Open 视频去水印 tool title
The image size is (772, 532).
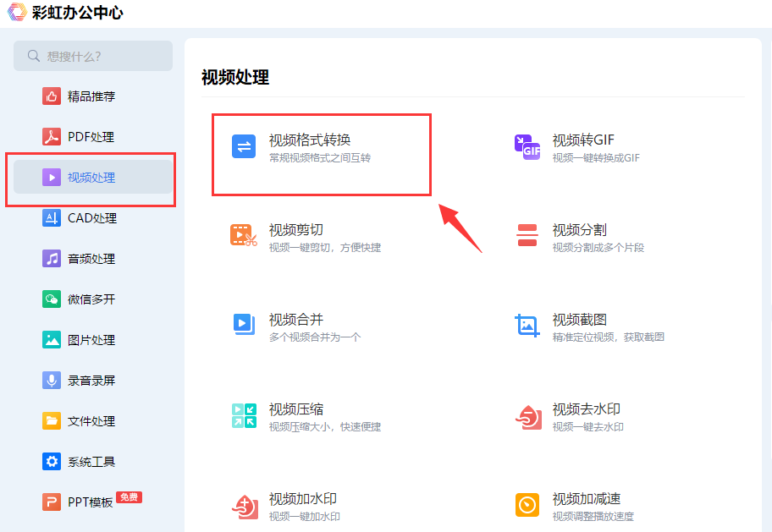point(587,409)
